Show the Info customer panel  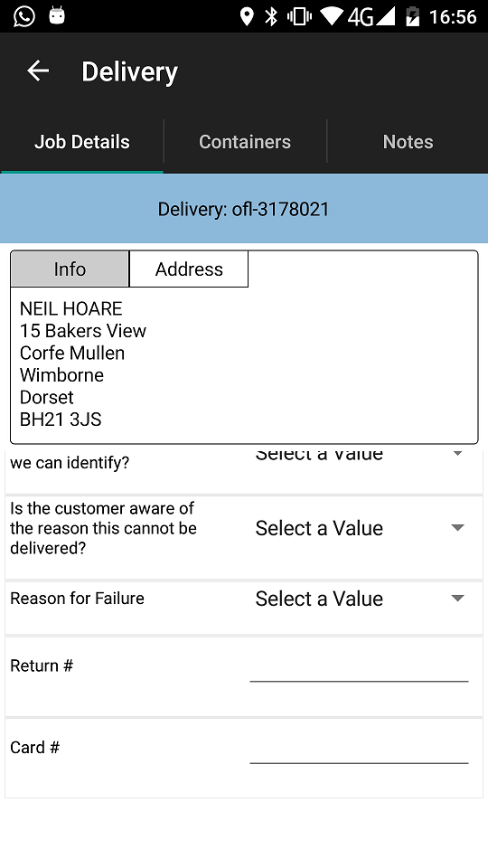[x=70, y=269]
